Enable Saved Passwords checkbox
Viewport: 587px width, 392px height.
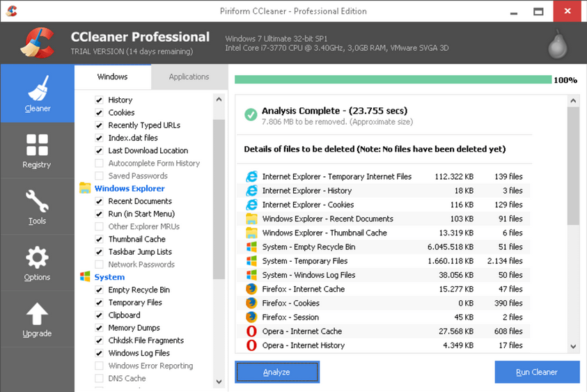[x=99, y=175]
